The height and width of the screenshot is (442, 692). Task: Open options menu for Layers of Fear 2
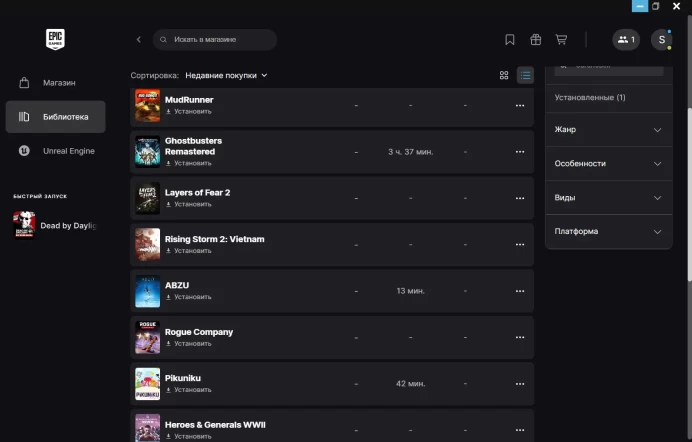coord(520,198)
